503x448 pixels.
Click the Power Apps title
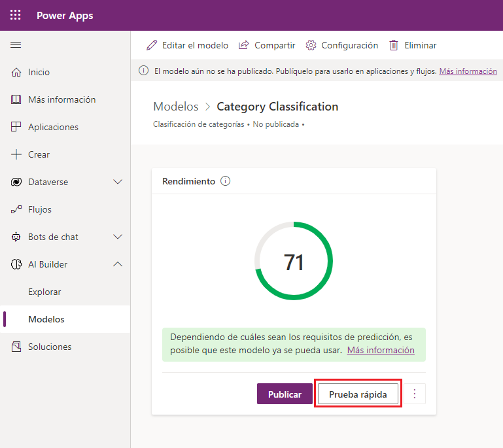pyautogui.click(x=65, y=16)
